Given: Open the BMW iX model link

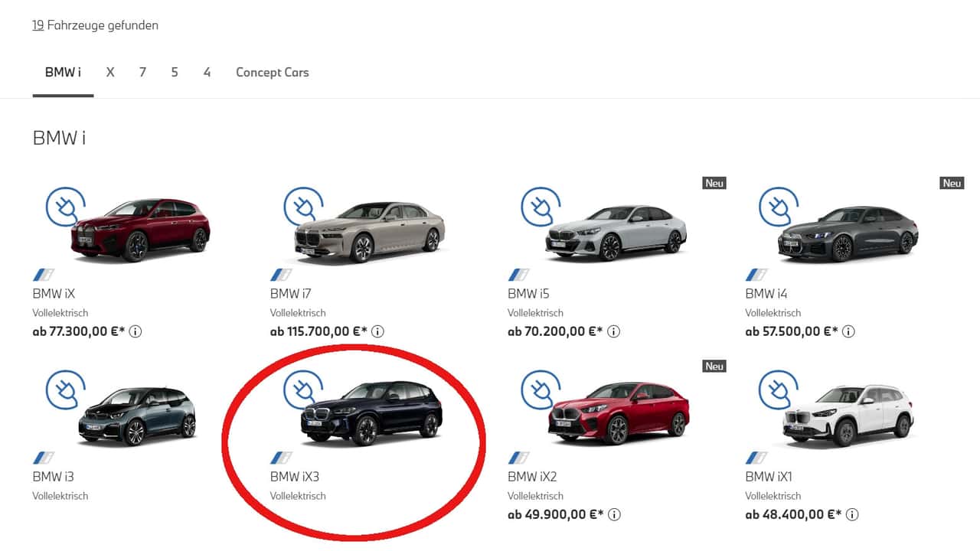Looking at the screenshot, I should [x=54, y=294].
